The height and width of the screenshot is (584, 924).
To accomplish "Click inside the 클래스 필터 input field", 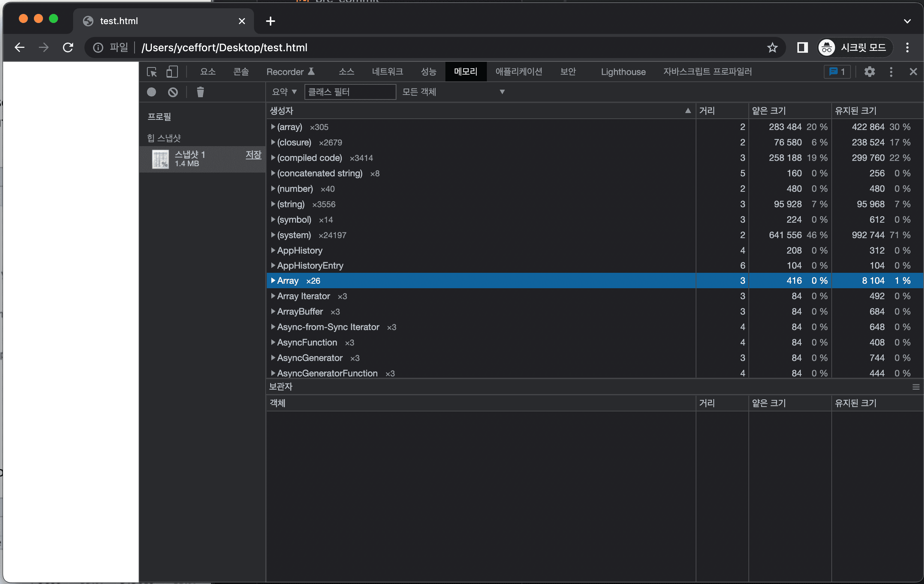I will [x=350, y=92].
